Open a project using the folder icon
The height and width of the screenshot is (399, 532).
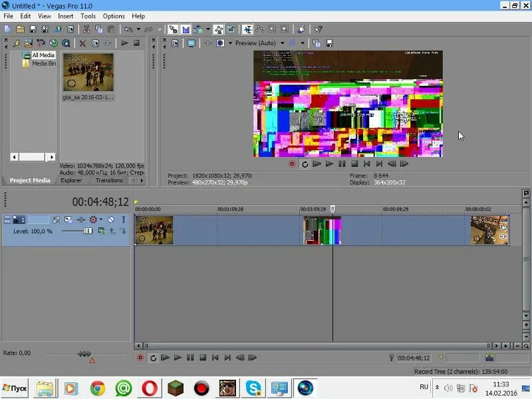[21, 29]
